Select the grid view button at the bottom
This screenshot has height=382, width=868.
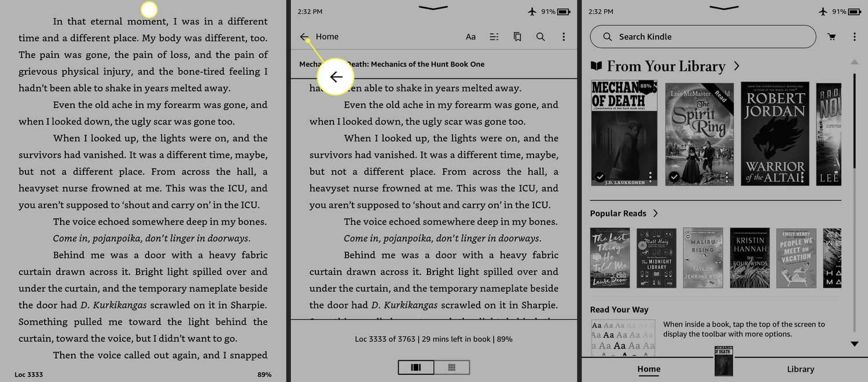click(451, 367)
